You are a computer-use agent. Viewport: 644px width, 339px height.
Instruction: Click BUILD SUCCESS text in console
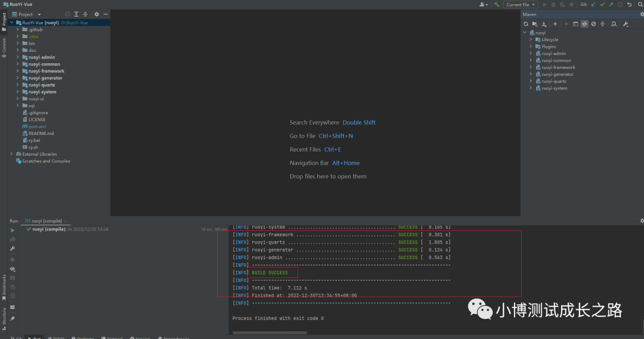270,273
